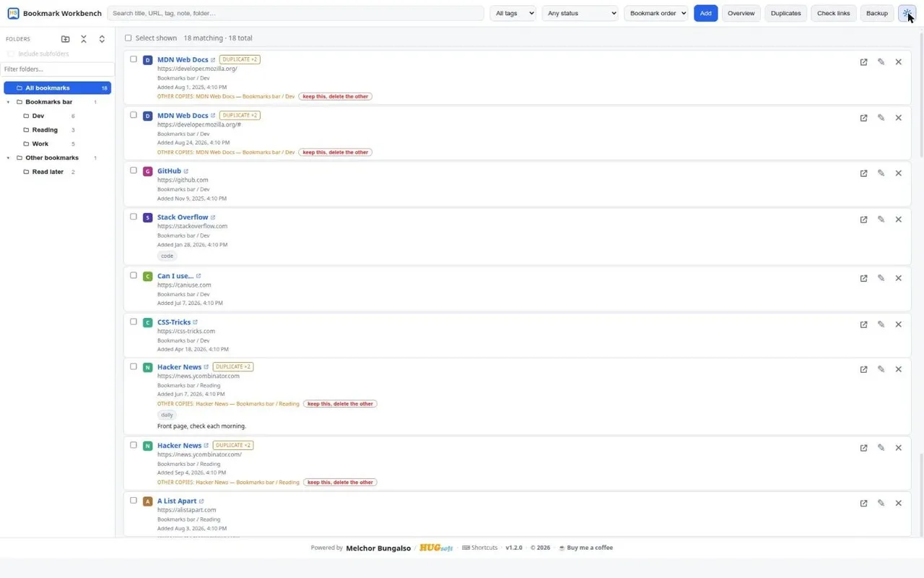Click the Backup button
924x578 pixels.
(x=877, y=13)
